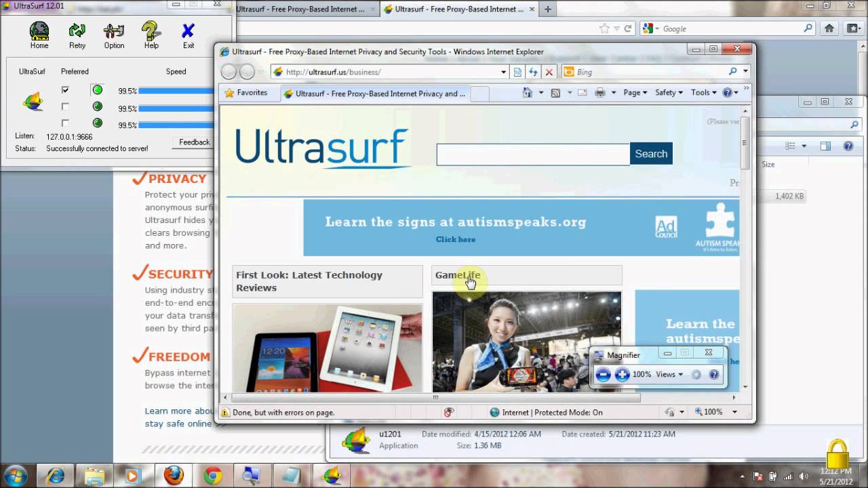Open IE Favorites panel
Viewport: 868px width, 488px height.
point(245,93)
